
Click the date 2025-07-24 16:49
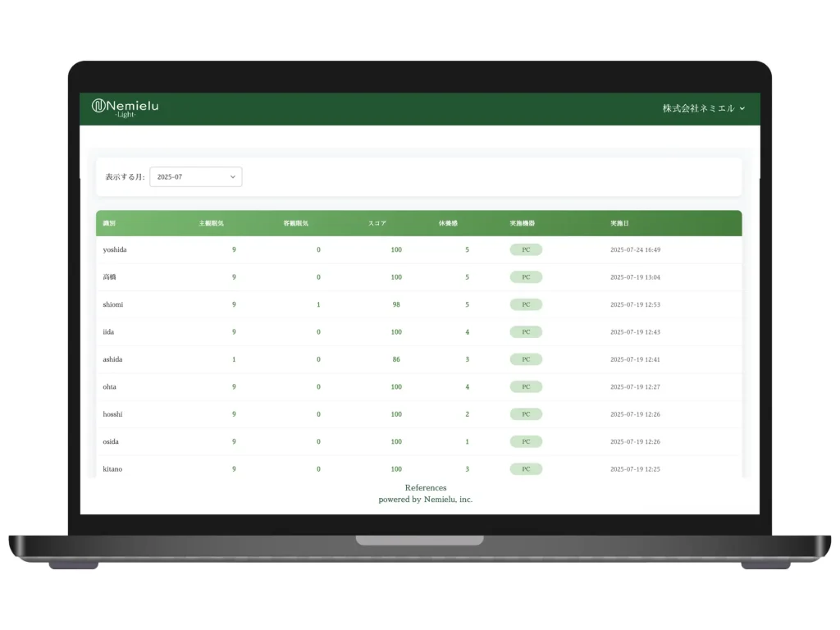[636, 249]
